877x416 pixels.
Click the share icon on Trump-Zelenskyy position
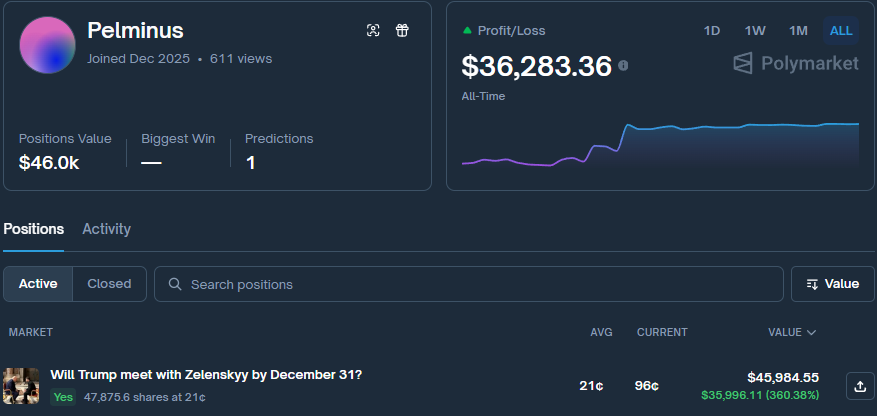(860, 386)
